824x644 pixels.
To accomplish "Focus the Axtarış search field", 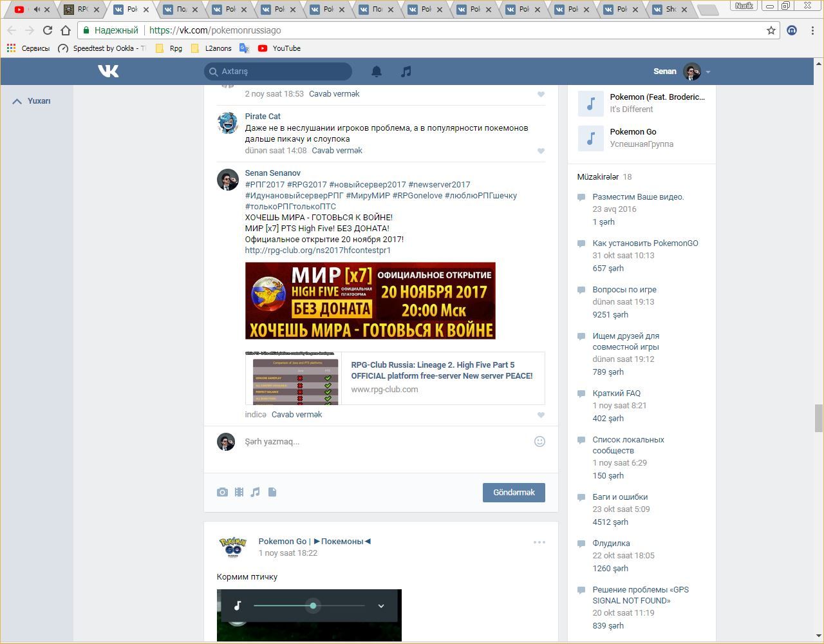I will pyautogui.click(x=278, y=71).
